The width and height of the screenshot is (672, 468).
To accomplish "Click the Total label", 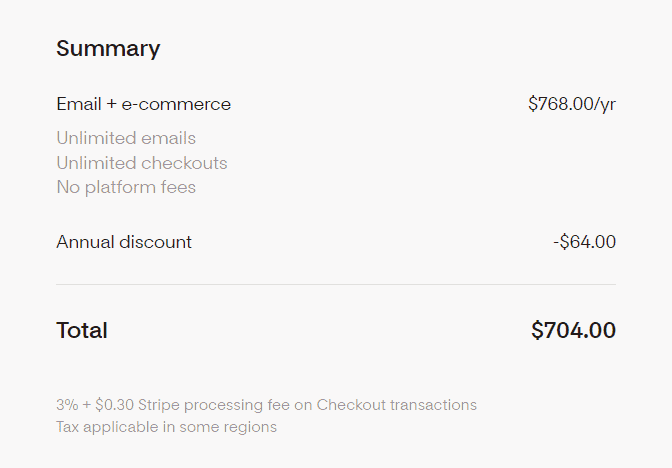I will 82,330.
